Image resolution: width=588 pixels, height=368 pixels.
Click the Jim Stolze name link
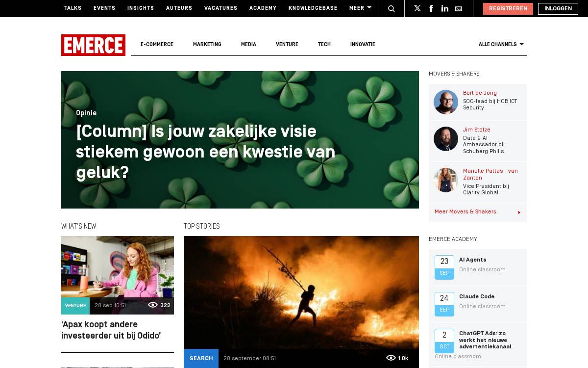(477, 130)
